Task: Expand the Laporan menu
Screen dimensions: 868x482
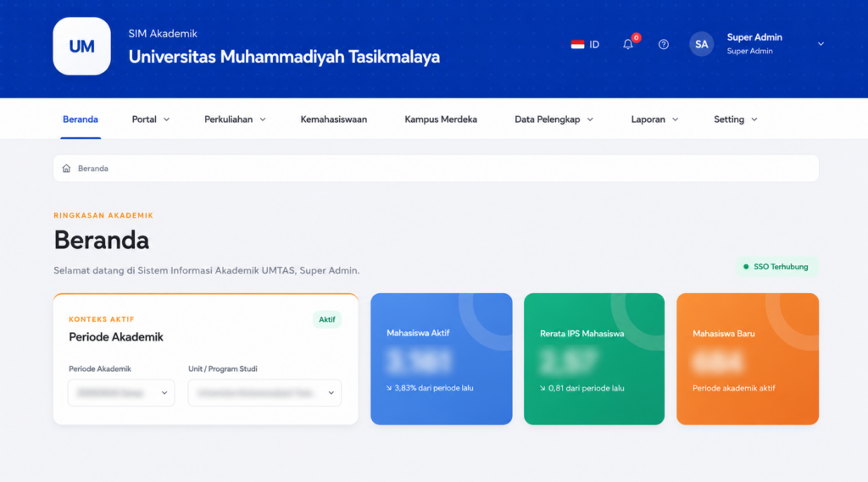Action: click(655, 119)
